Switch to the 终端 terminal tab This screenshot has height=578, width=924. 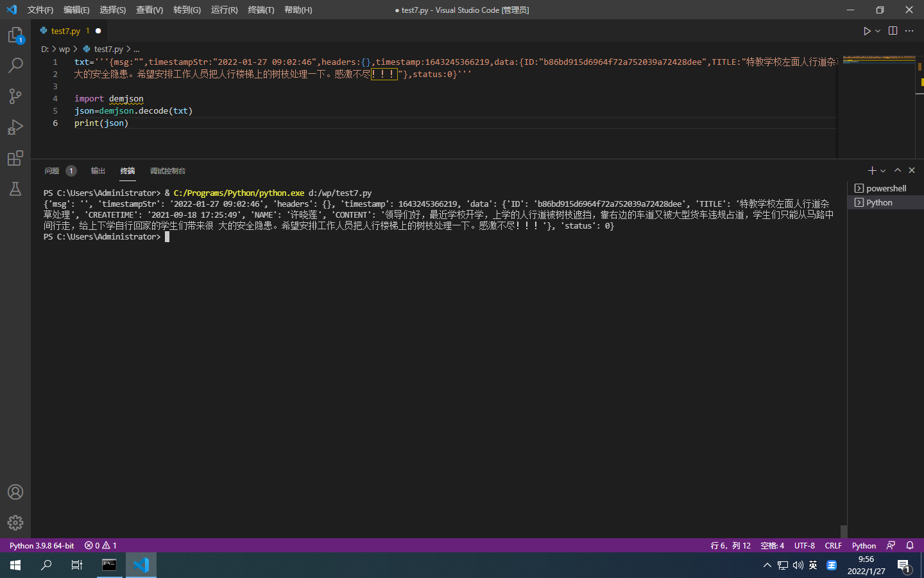pyautogui.click(x=128, y=171)
